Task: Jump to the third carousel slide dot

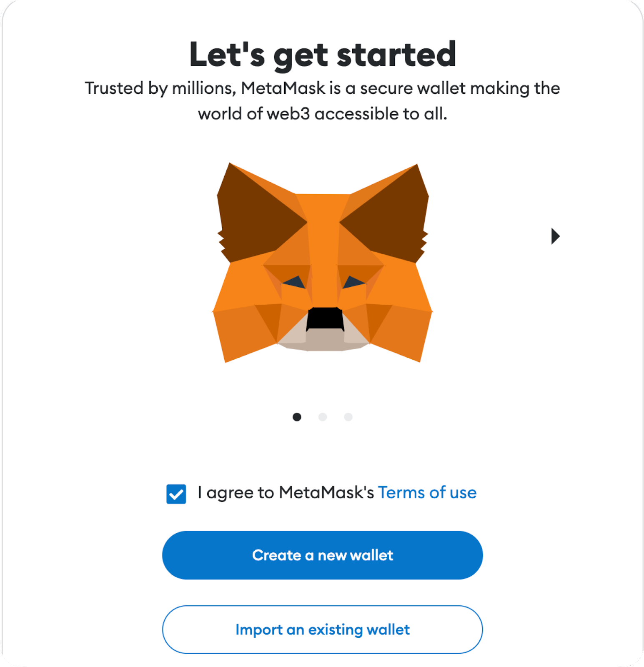Action: pyautogui.click(x=348, y=417)
